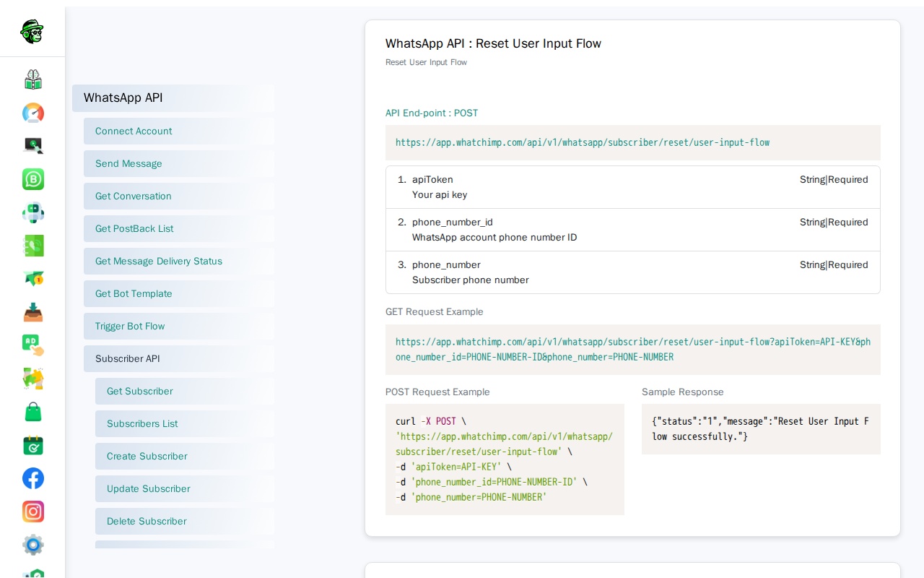This screenshot has height=578, width=924.
Task: Navigate to Trigger Bot Flow
Action: tap(179, 327)
